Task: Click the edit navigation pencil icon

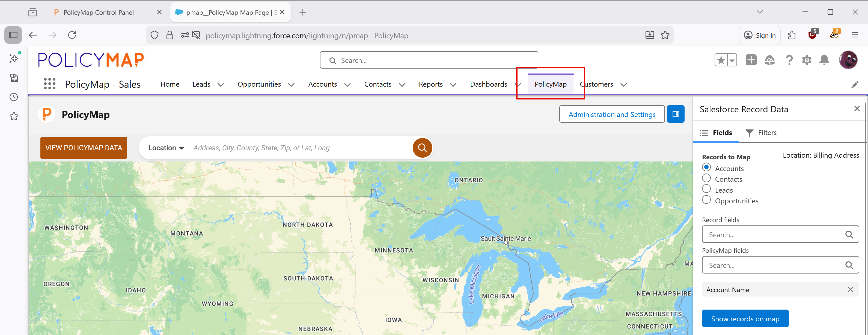Action: coord(855,85)
